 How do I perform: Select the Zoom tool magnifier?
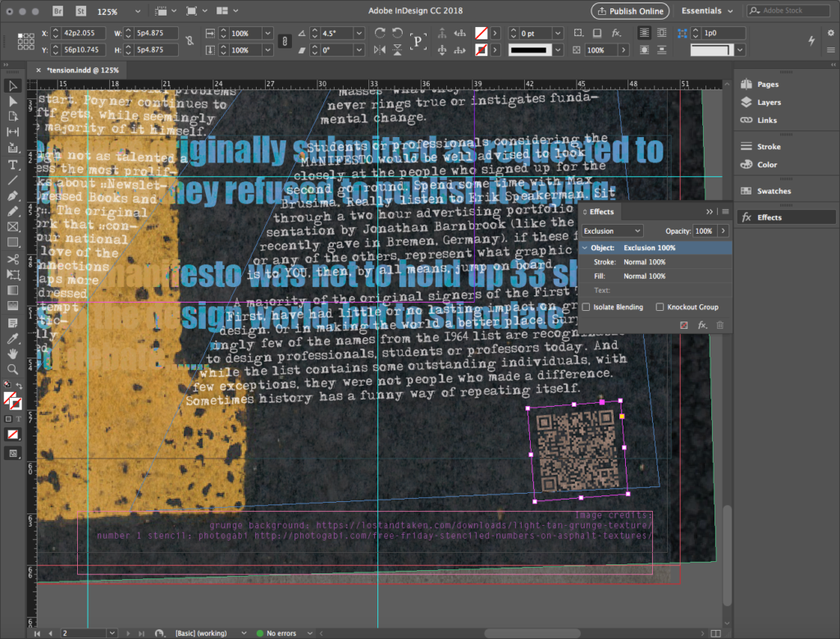coord(13,369)
